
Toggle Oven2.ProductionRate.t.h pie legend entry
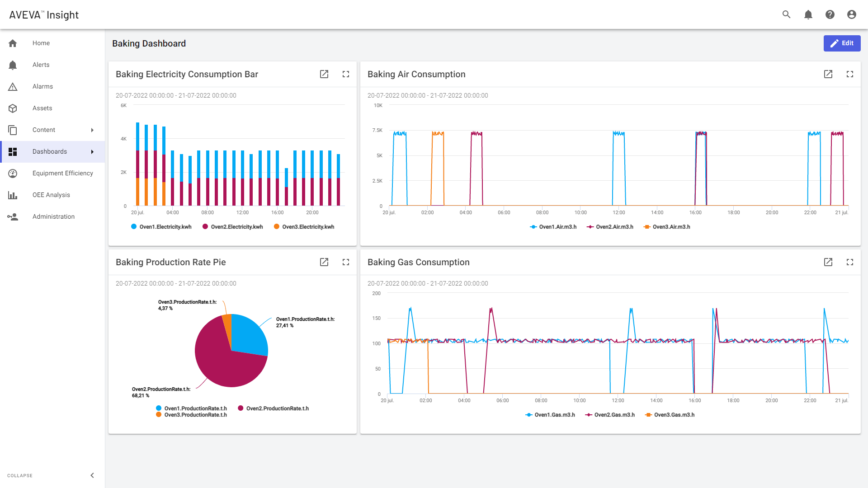tap(274, 408)
